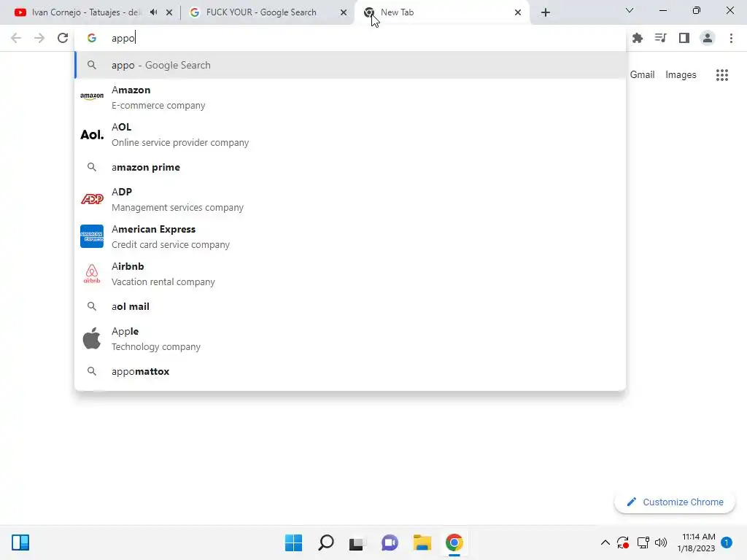Viewport: 747px width, 560px height.
Task: Close the Ivan Cornejo YouTube tab
Action: (169, 13)
